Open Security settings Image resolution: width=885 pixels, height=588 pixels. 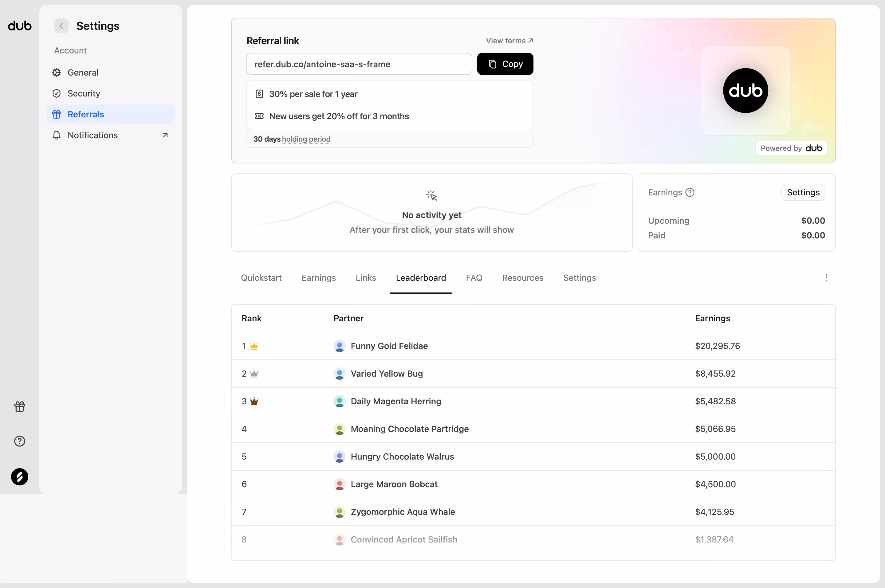[x=111, y=93]
